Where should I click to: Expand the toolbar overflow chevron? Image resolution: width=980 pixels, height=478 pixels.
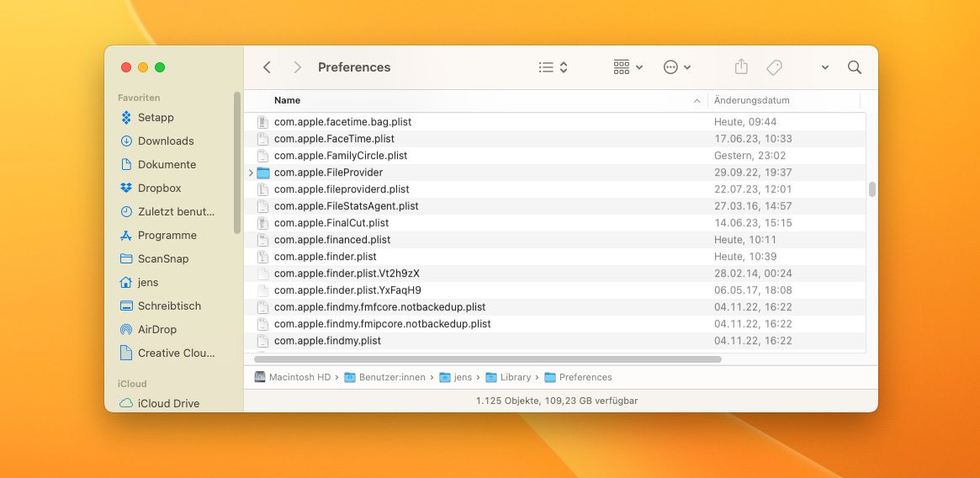pyautogui.click(x=824, y=67)
